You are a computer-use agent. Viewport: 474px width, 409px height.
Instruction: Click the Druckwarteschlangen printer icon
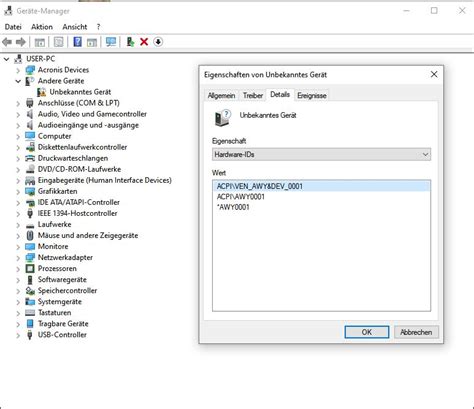tap(30, 158)
